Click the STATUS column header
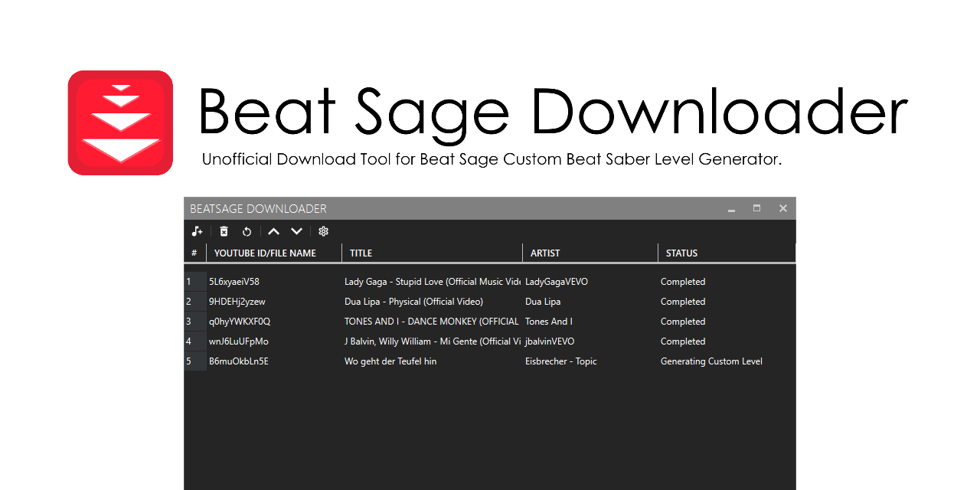980x490 pixels. point(681,253)
